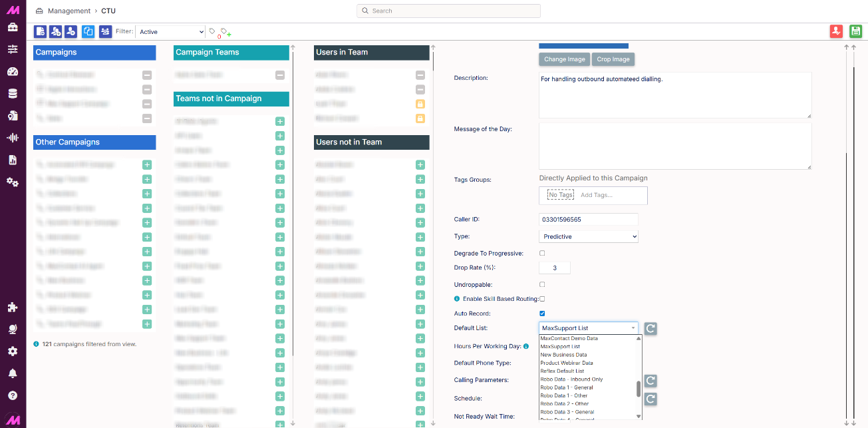Click the dropdown list scrollbar thumb
Screen dimensions: 868x428
pos(639,389)
